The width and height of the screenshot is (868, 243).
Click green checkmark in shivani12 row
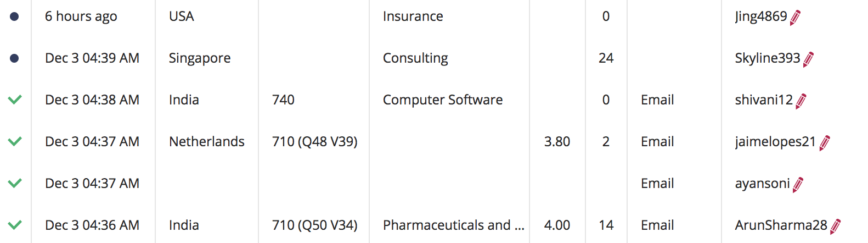[15, 100]
